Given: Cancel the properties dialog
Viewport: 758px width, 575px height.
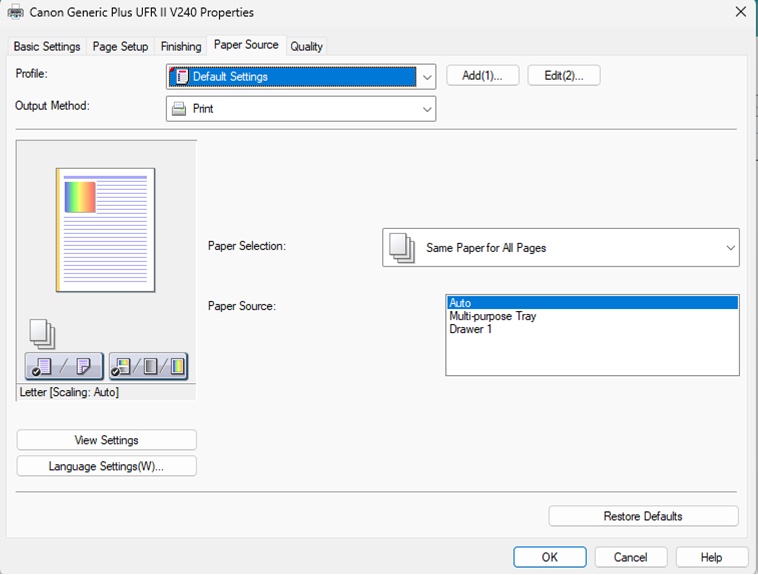Looking at the screenshot, I should coord(630,557).
